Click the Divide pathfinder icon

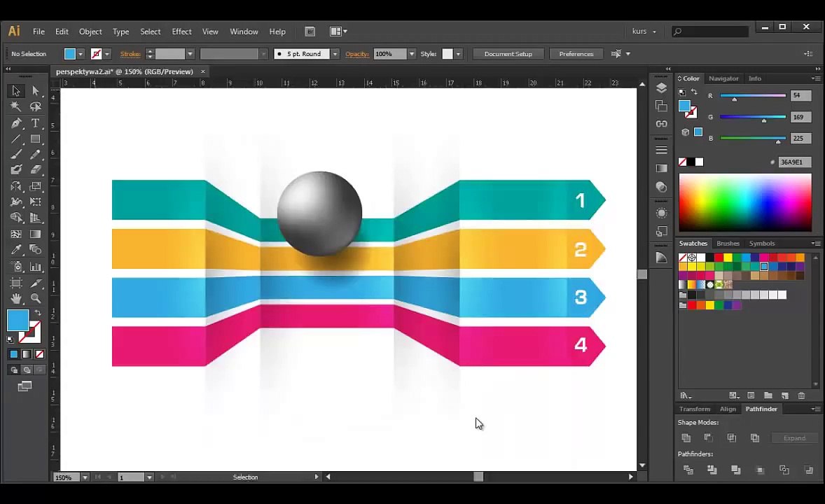pos(688,470)
